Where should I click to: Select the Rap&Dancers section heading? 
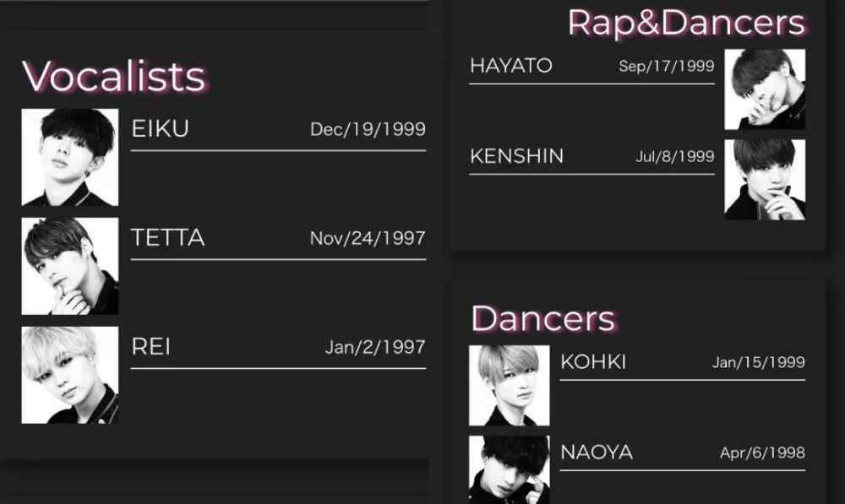[686, 23]
